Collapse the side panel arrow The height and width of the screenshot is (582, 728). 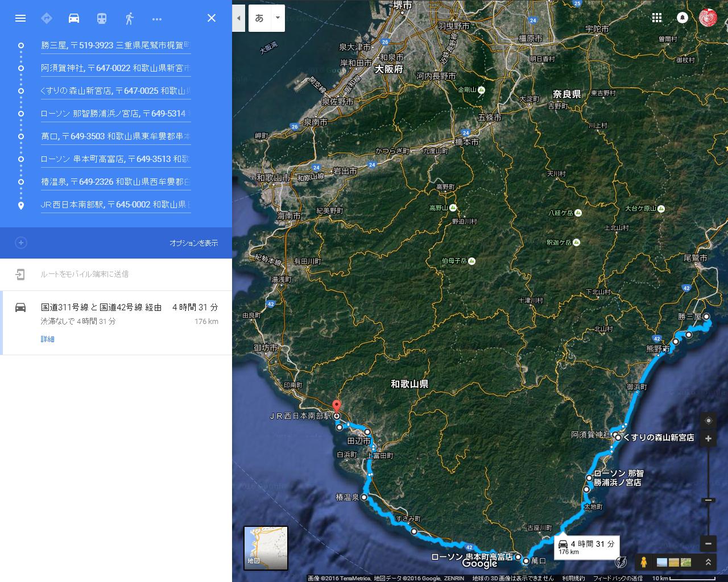(x=239, y=18)
